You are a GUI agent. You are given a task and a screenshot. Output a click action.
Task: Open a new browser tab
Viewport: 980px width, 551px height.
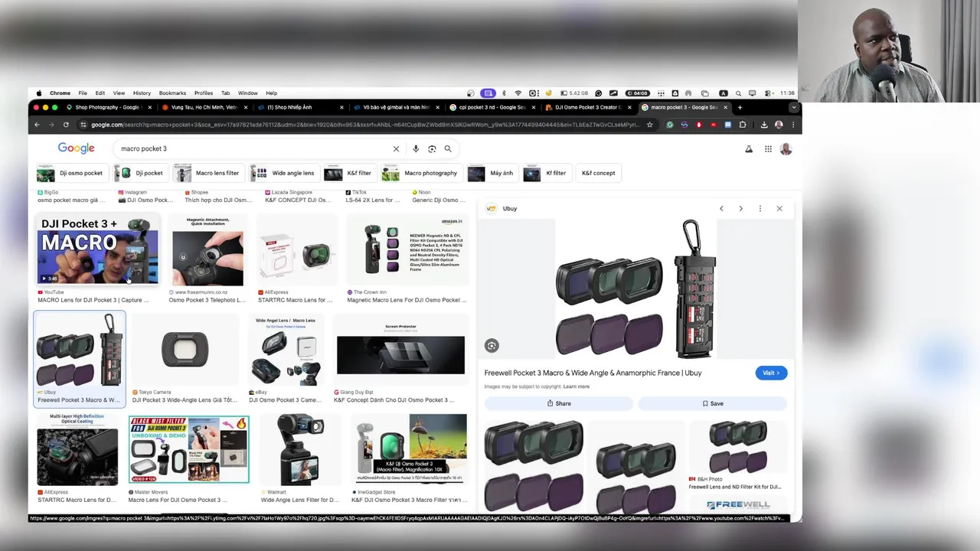[x=740, y=107]
